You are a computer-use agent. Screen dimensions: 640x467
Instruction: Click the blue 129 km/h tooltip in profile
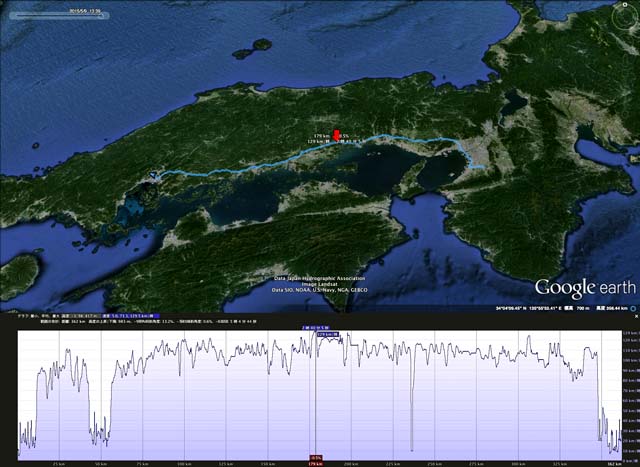327,334
